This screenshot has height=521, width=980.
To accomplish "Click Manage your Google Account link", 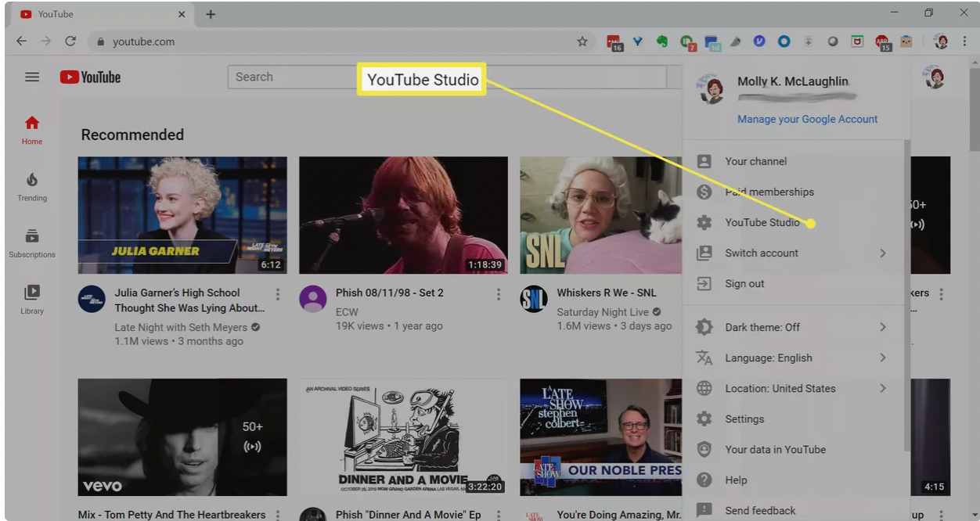I will coord(807,119).
